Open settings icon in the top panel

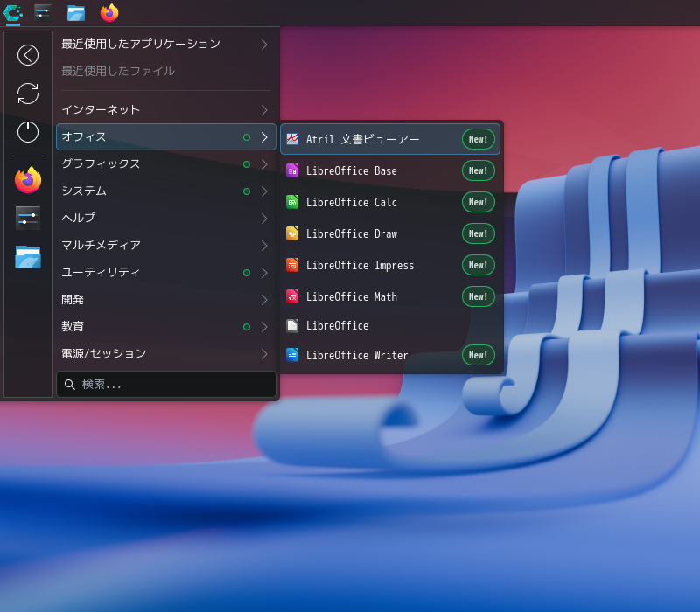43,13
